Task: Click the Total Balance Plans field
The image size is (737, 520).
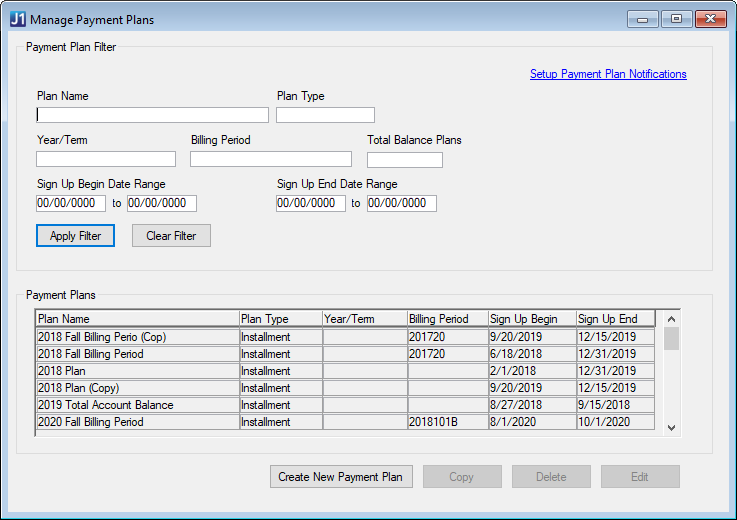Action: point(404,160)
